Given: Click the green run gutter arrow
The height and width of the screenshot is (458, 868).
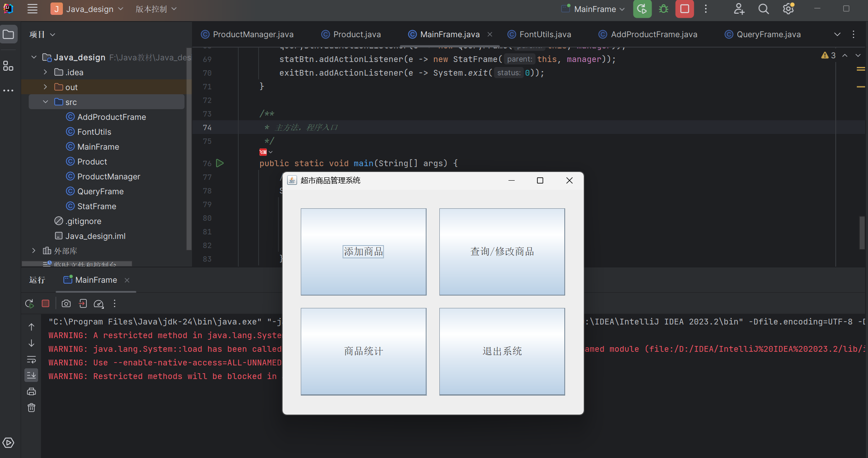Looking at the screenshot, I should point(220,163).
